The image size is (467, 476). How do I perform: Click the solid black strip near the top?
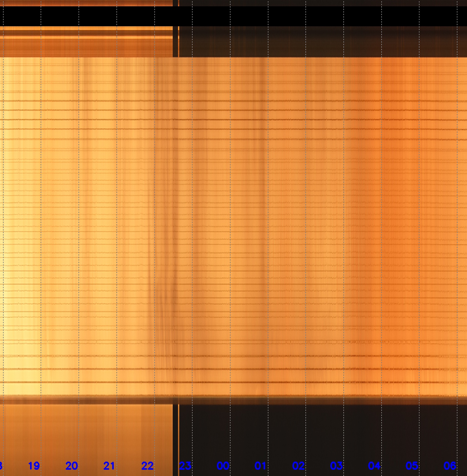pos(234,16)
